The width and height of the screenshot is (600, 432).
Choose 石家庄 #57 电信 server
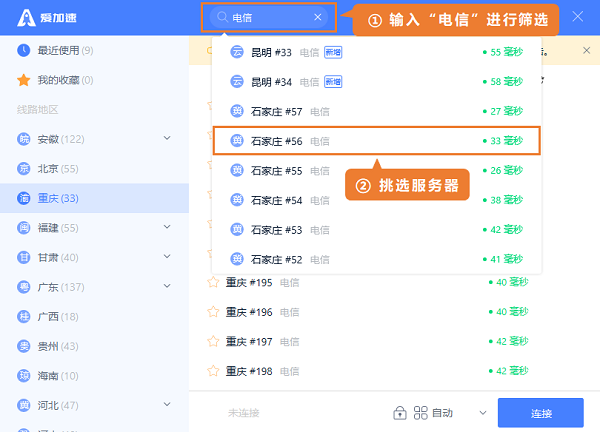[x=377, y=111]
